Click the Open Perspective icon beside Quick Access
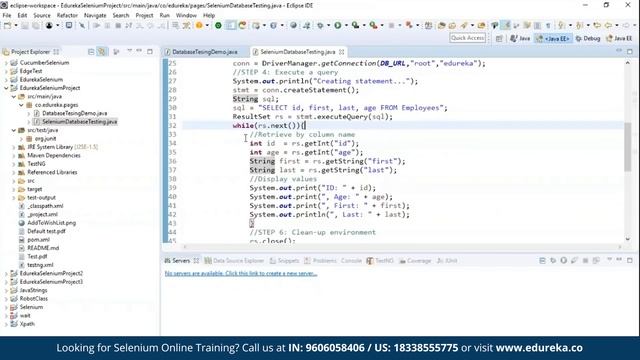 pyautogui.click(x=499, y=38)
